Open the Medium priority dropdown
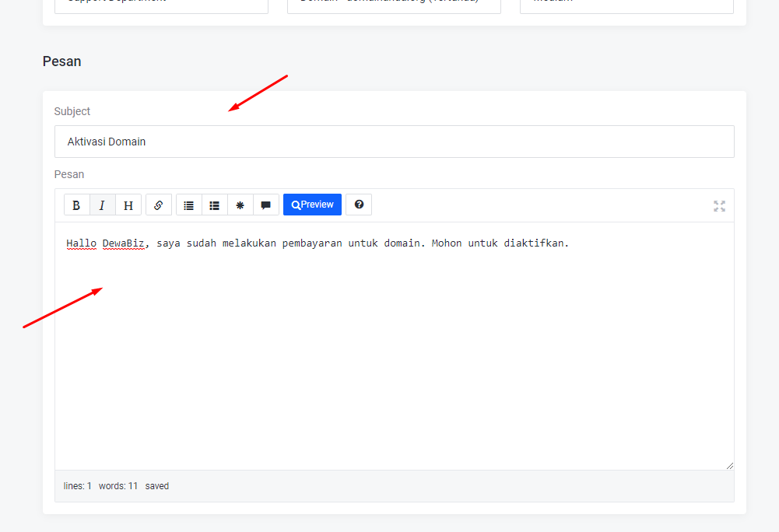The image size is (779, 532). [x=626, y=4]
